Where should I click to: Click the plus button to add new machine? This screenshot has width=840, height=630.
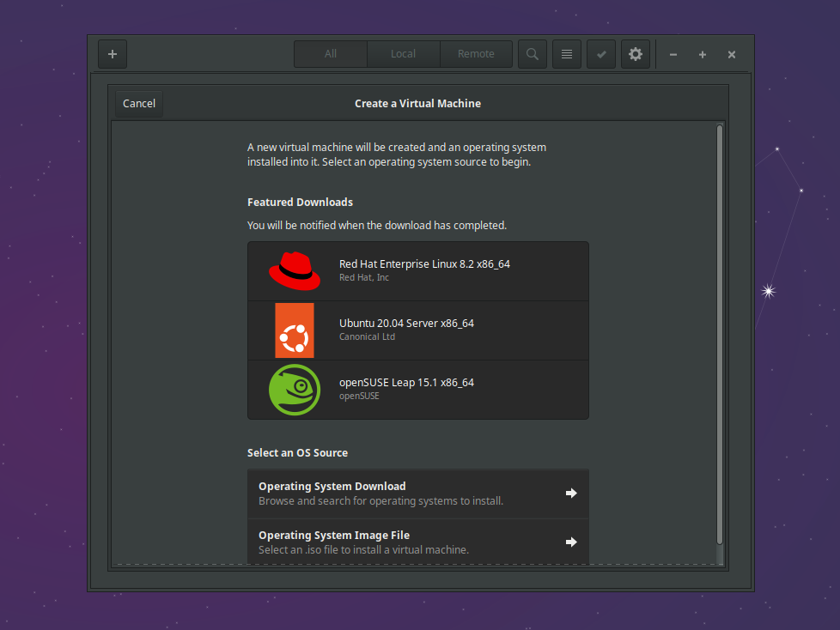tap(113, 54)
